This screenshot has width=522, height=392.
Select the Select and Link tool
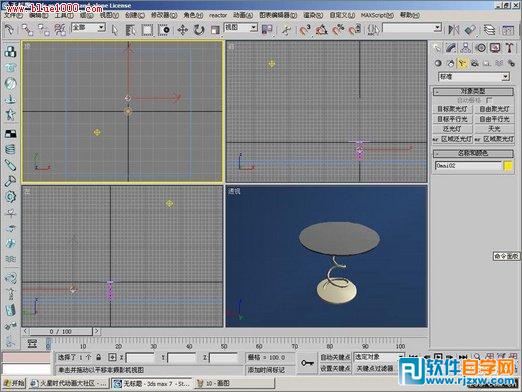27,30
